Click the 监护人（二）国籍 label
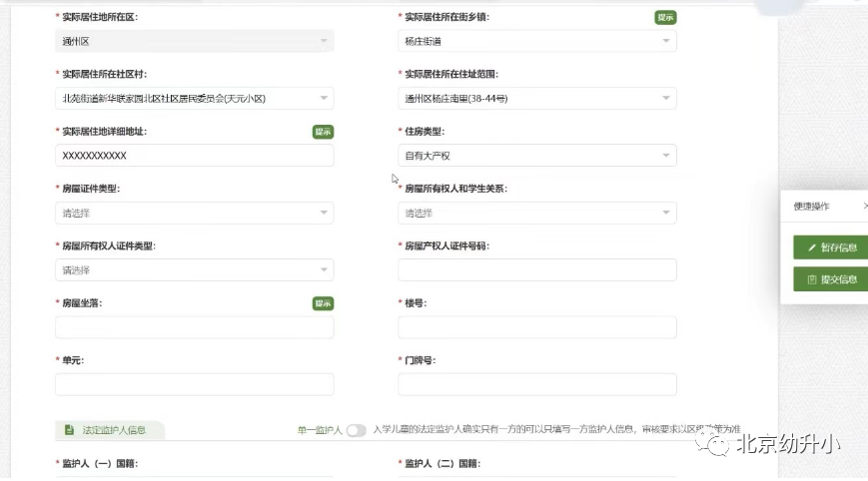Image resolution: width=868 pixels, height=481 pixels. [442, 464]
